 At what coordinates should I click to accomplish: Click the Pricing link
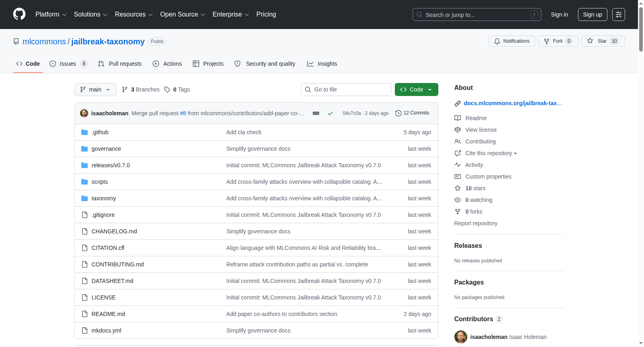[x=266, y=15]
